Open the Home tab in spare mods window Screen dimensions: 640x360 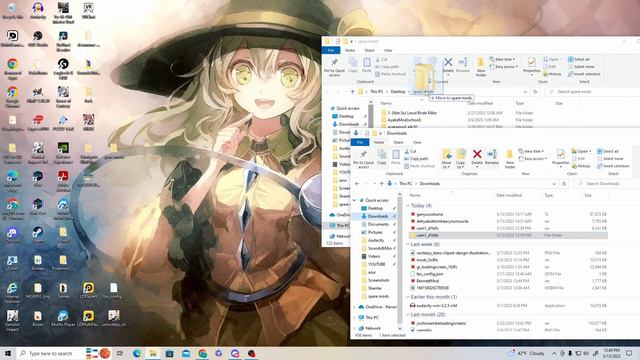(x=350, y=50)
